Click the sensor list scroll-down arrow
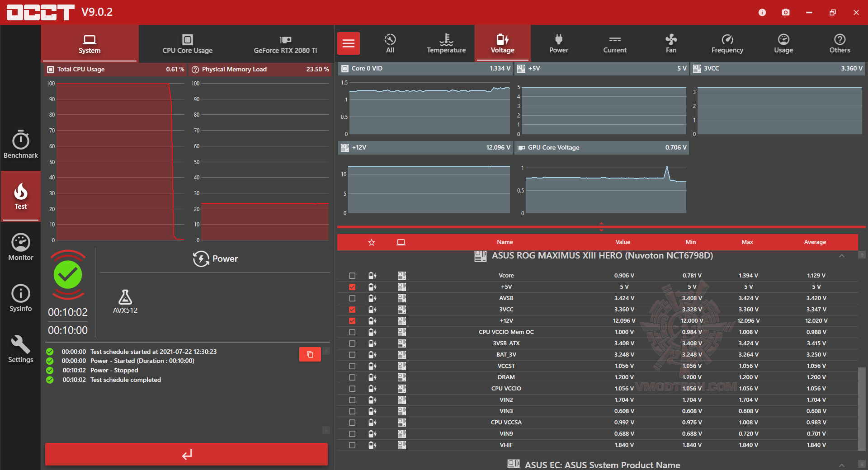This screenshot has width=868, height=470. (862, 464)
